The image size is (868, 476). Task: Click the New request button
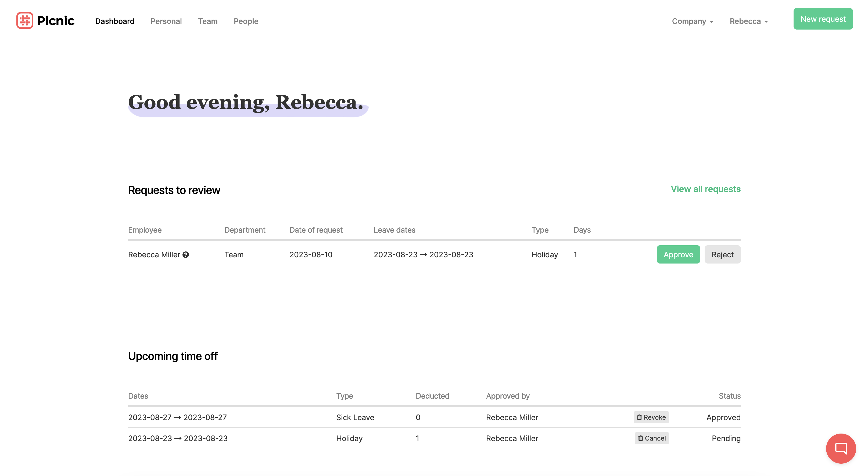[823, 19]
